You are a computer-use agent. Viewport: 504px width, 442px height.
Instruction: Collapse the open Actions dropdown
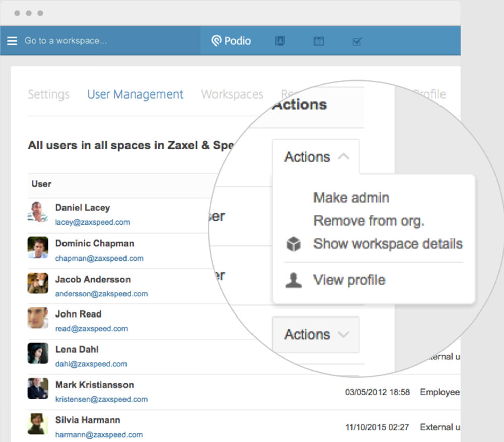click(x=316, y=157)
